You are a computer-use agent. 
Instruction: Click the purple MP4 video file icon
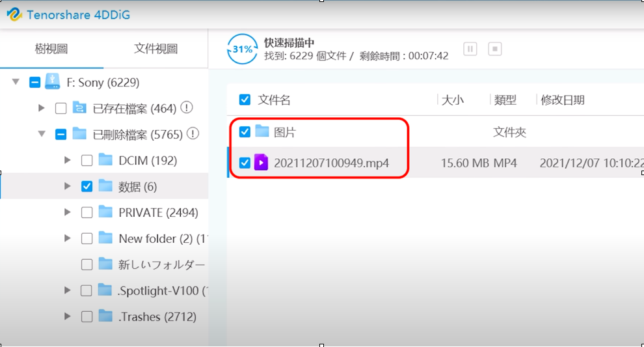[x=262, y=162]
